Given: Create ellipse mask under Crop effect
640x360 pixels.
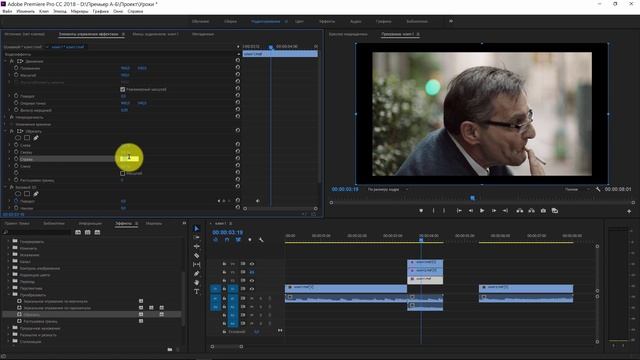Looking at the screenshot, I should pos(18,138).
